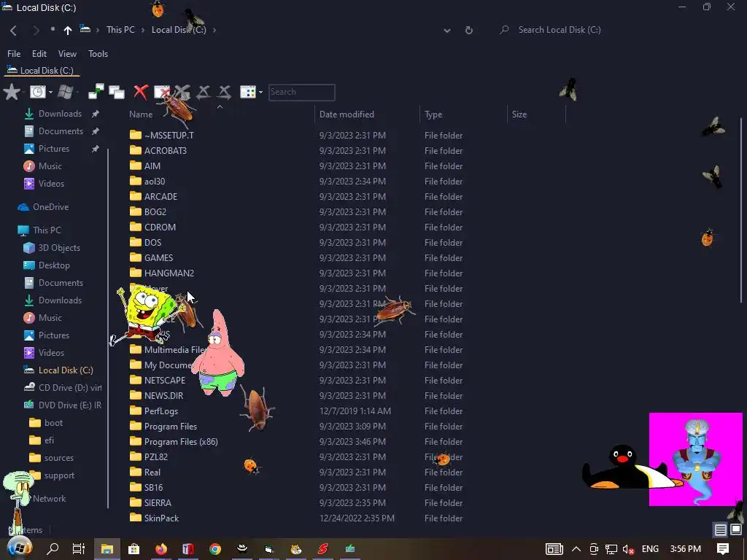Go back with the back arrow
Image resolution: width=747 pixels, height=560 pixels.
(13, 31)
